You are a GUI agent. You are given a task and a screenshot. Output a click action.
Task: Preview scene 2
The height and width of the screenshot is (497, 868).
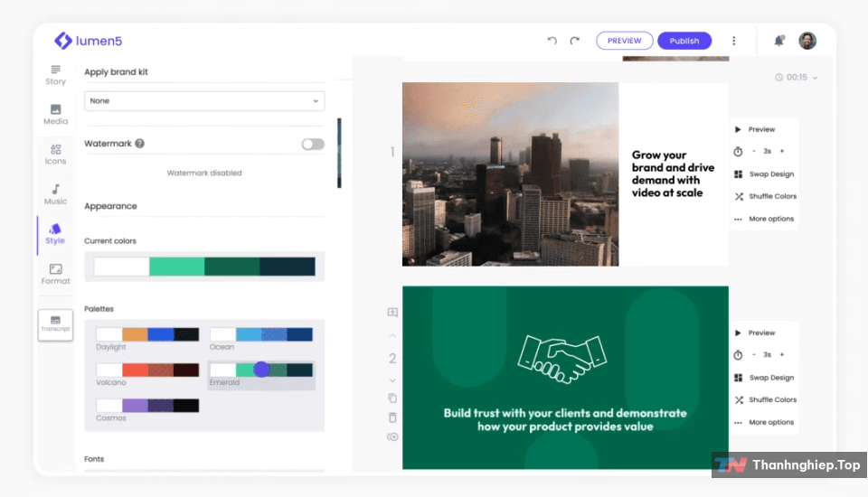pos(755,333)
